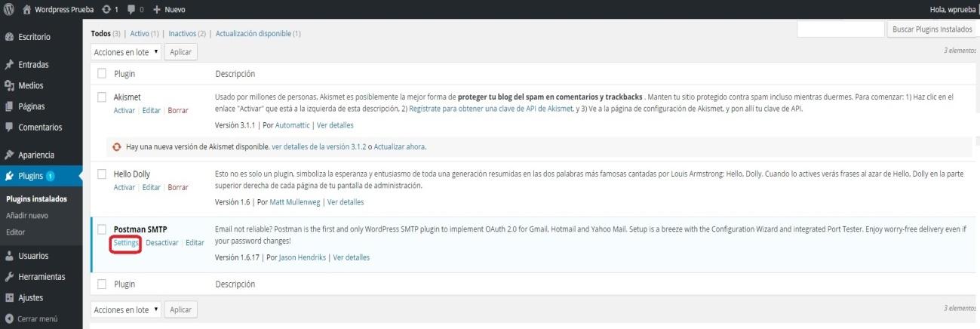
Task: Toggle select-all checkbox in table footer
Action: click(x=102, y=284)
